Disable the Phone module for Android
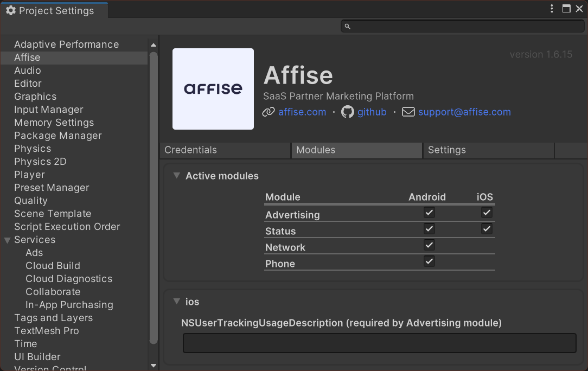This screenshot has width=588, height=371. [x=429, y=261]
